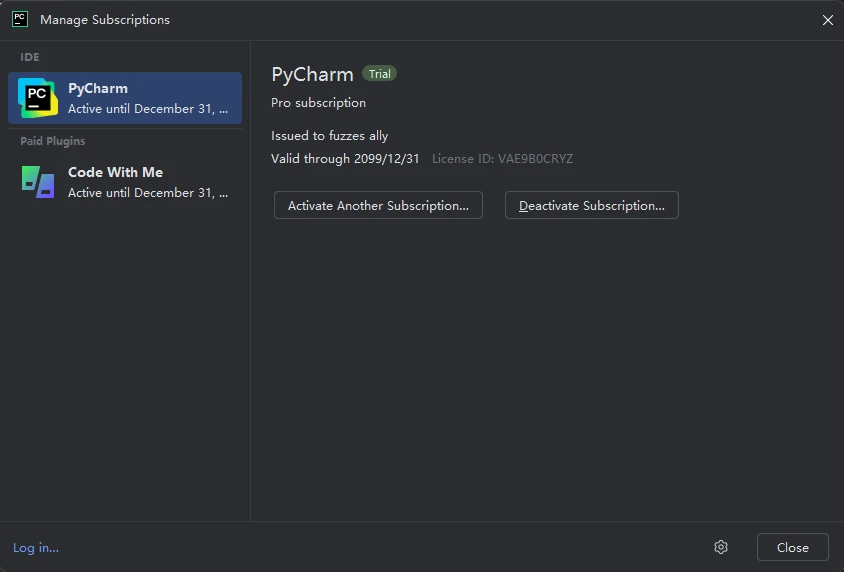Open the settings gear icon
This screenshot has height=572, width=844.
[x=721, y=547]
